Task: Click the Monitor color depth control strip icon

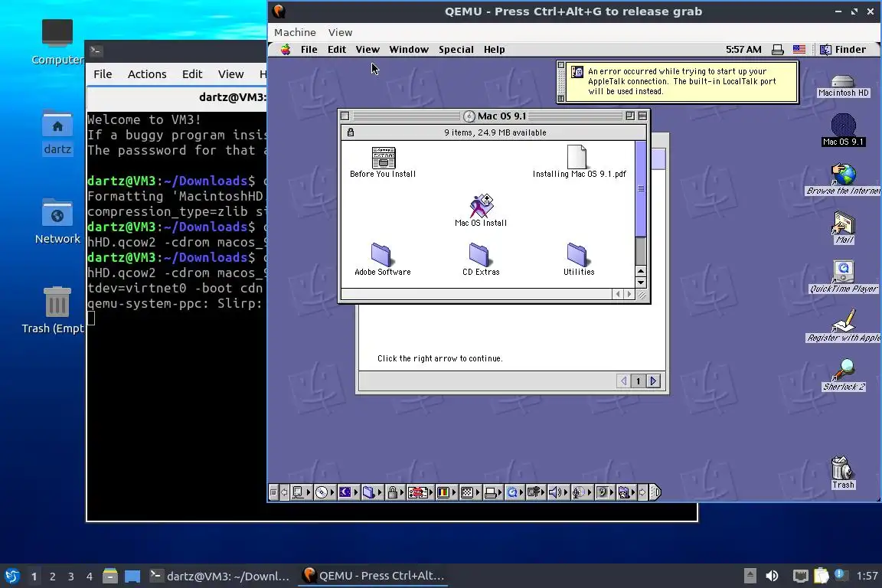Action: [x=443, y=492]
